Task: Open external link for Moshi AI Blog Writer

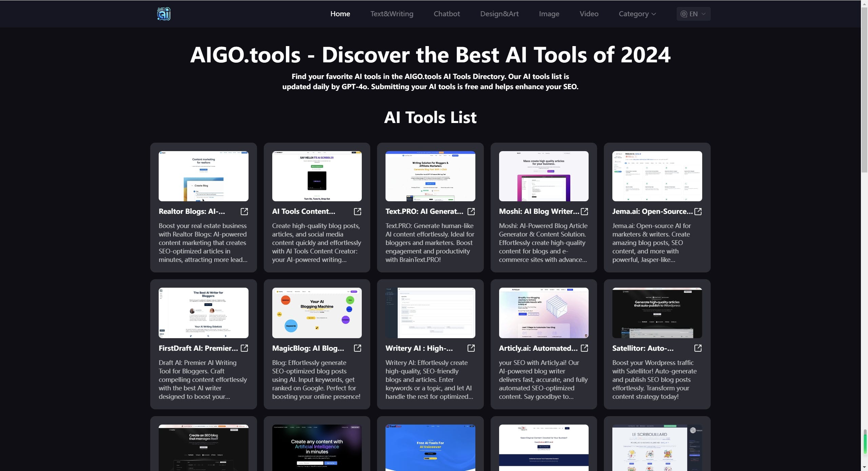Action: (585, 210)
